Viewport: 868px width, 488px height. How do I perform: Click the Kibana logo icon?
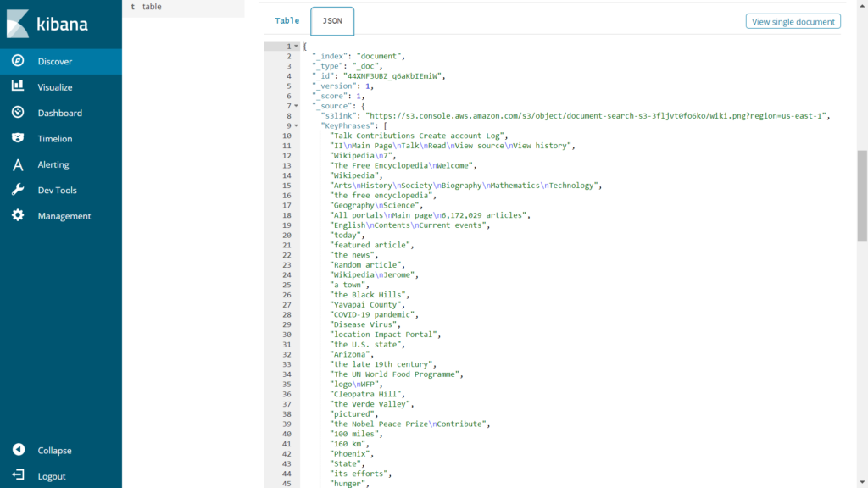click(18, 24)
